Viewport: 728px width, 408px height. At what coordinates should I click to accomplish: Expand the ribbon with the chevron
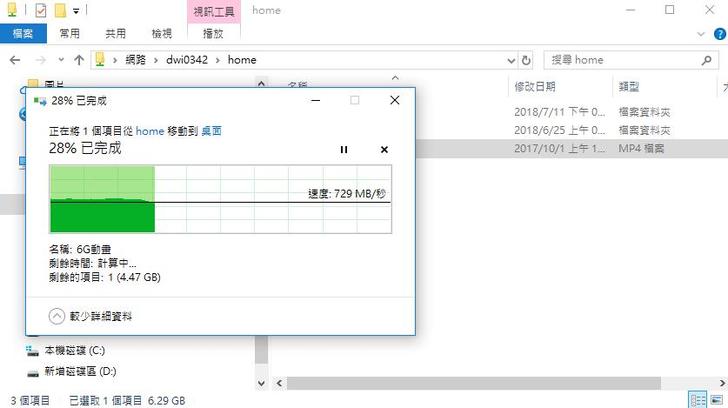(701, 34)
